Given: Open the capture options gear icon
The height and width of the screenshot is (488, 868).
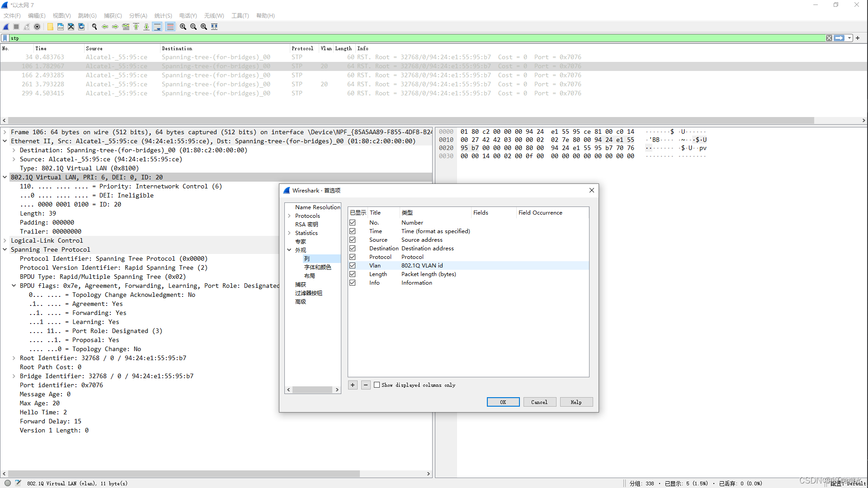Looking at the screenshot, I should 37,27.
